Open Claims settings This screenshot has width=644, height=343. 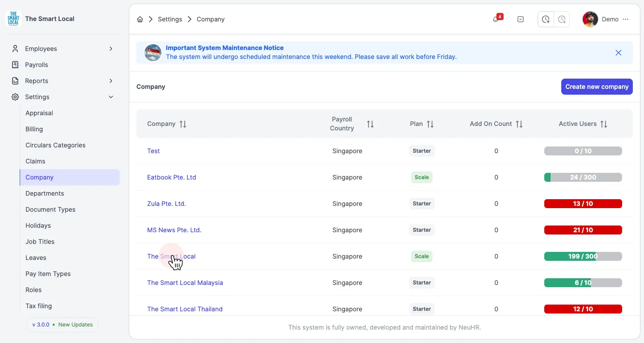coord(70,161)
